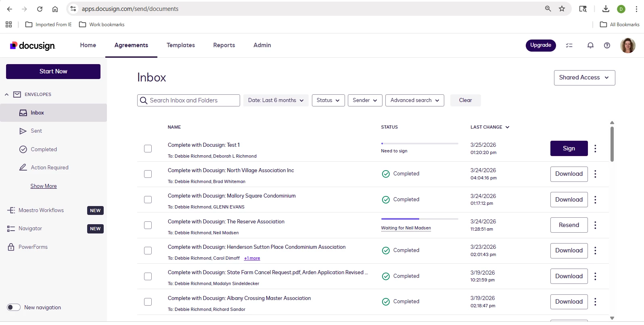Click the Waiting for Neil Madsen status
The height and width of the screenshot is (325, 644).
click(x=406, y=228)
